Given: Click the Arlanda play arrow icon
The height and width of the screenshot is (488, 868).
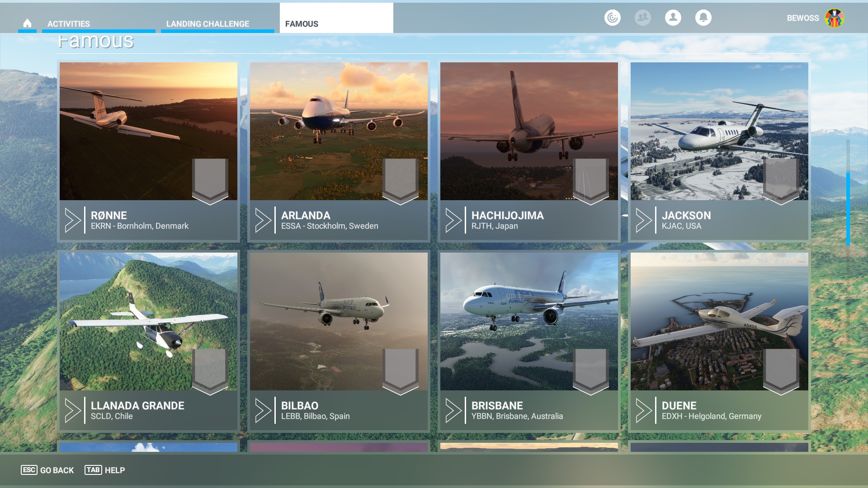Looking at the screenshot, I should (263, 220).
